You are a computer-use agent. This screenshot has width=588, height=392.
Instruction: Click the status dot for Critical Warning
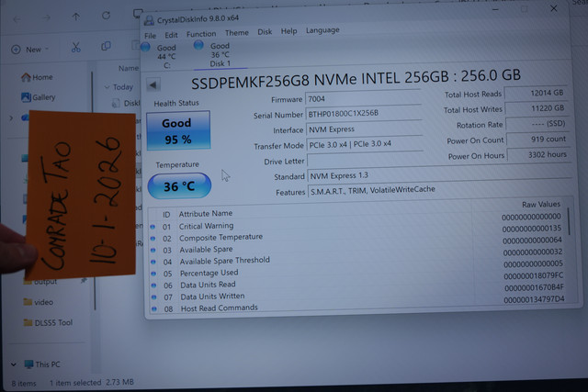(153, 227)
